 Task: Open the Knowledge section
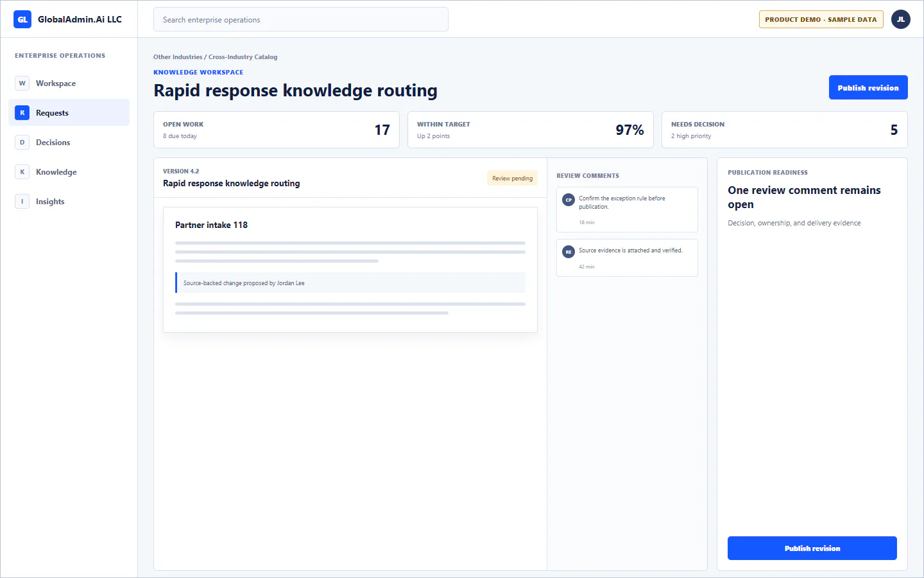69,172
